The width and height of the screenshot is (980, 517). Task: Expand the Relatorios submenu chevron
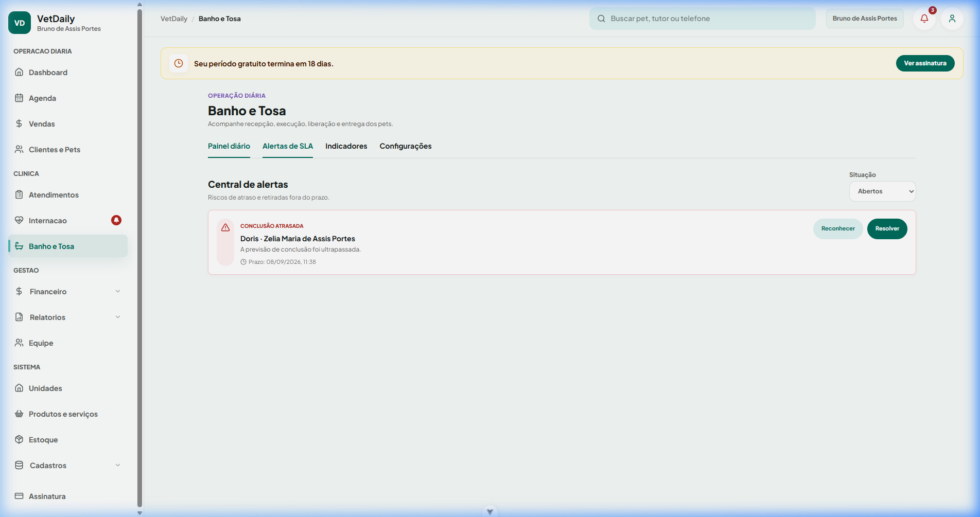(x=118, y=317)
